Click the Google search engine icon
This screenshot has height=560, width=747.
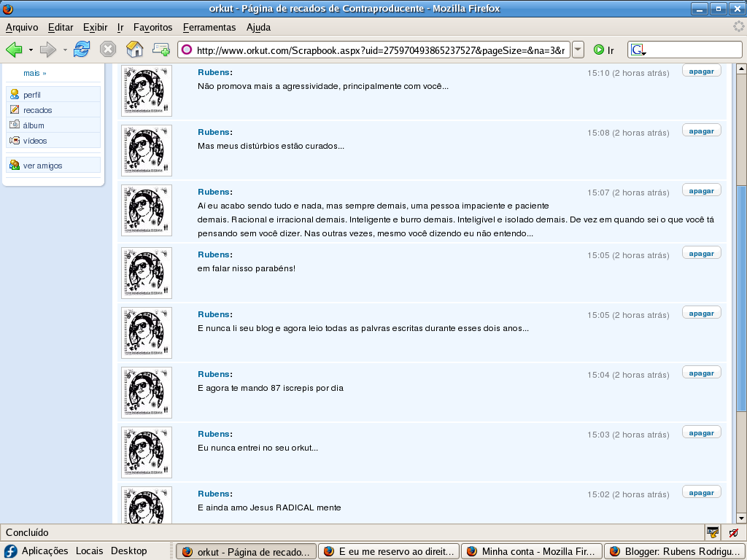point(638,50)
